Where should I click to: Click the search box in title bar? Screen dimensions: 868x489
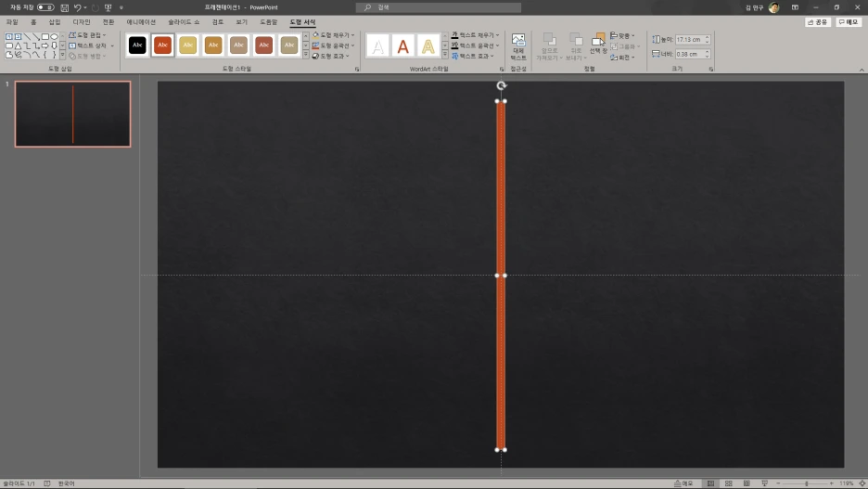[x=438, y=7]
